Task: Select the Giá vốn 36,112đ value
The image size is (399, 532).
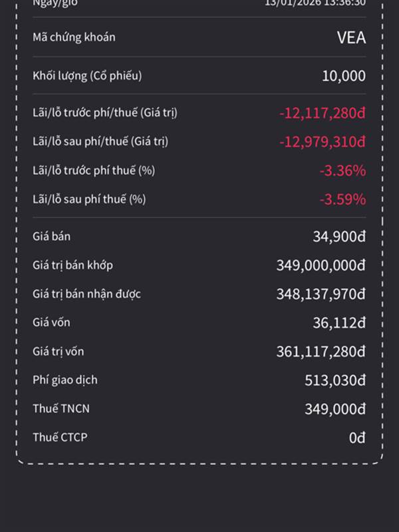Action: click(x=339, y=323)
